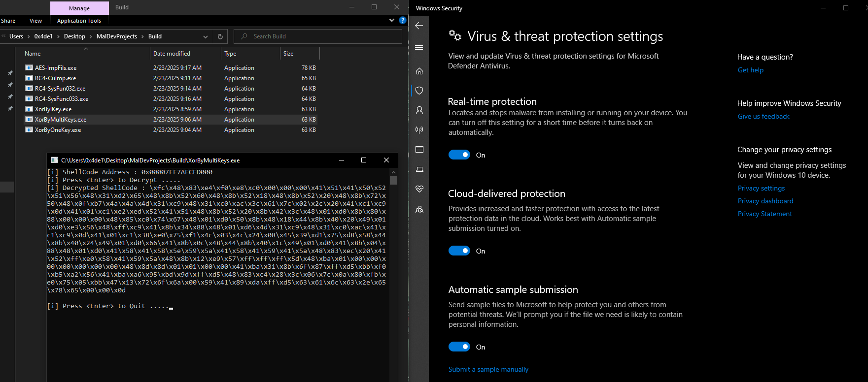Open App & browser control icon

(x=419, y=150)
